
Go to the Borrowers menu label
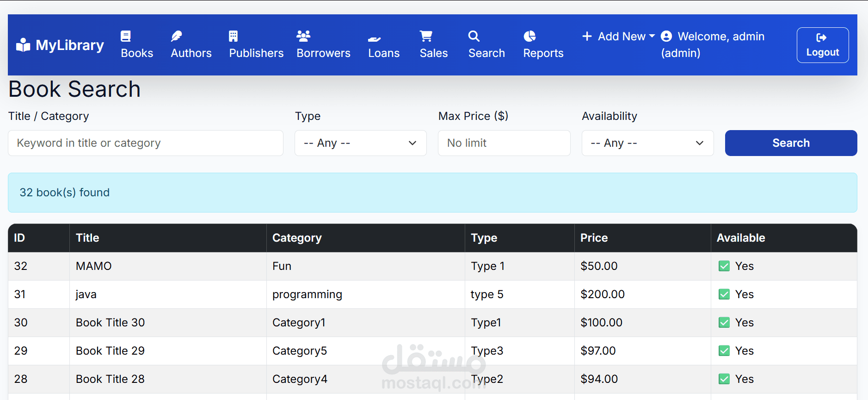(323, 53)
